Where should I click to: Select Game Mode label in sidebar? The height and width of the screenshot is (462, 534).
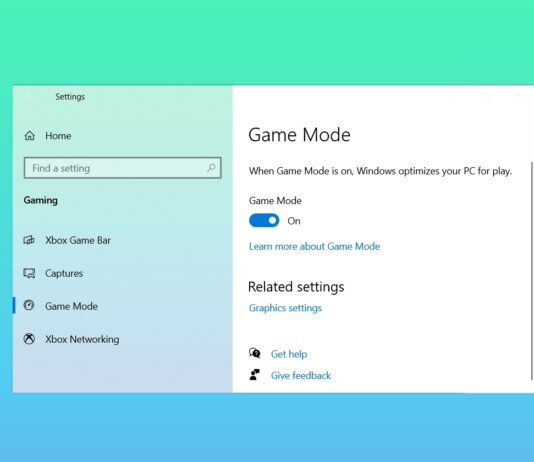[72, 306]
